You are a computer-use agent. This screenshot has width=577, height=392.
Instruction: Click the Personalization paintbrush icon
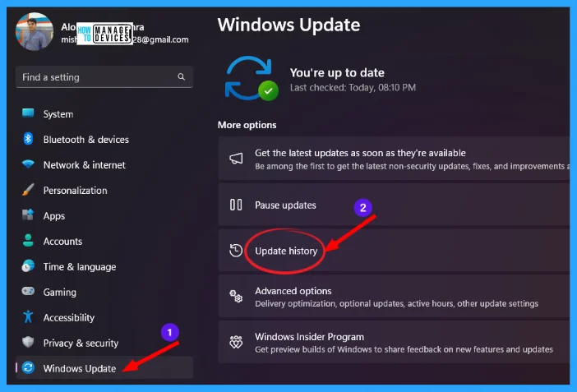click(28, 190)
